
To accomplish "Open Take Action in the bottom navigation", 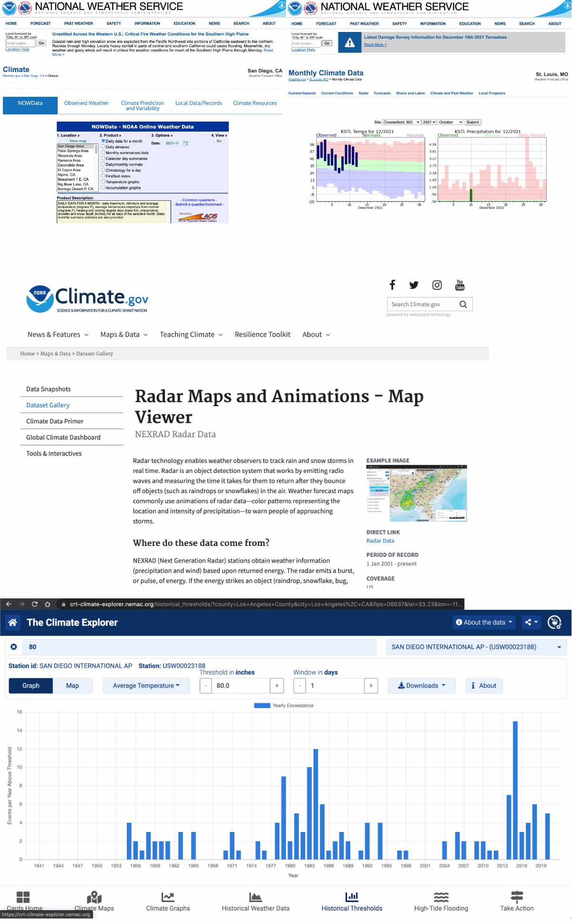I will click(517, 901).
